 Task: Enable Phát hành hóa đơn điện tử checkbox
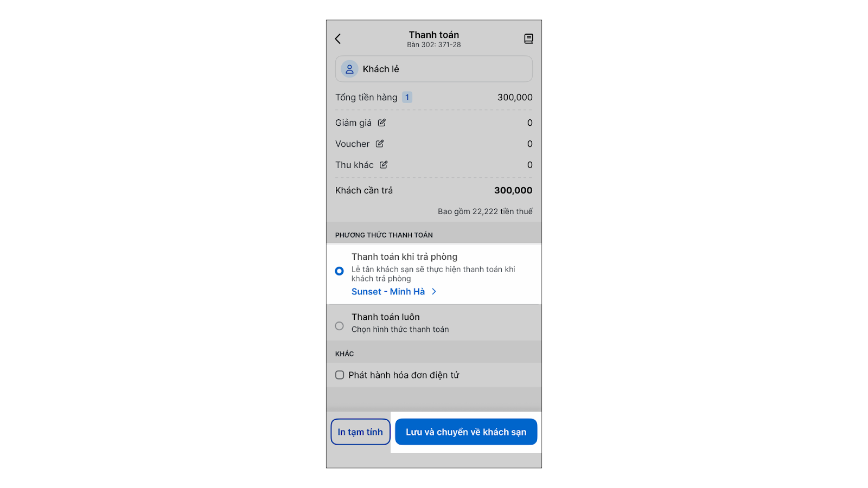[x=340, y=375]
